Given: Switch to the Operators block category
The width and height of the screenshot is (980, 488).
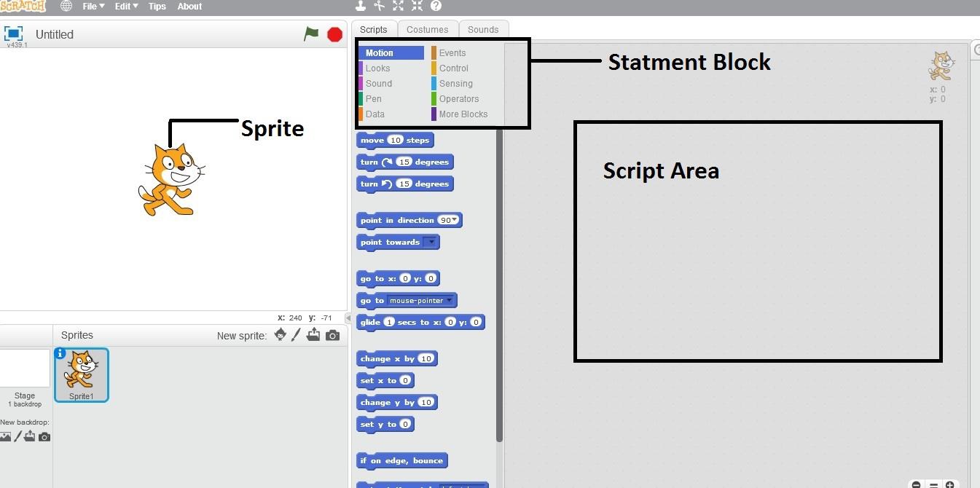Looking at the screenshot, I should (459, 98).
